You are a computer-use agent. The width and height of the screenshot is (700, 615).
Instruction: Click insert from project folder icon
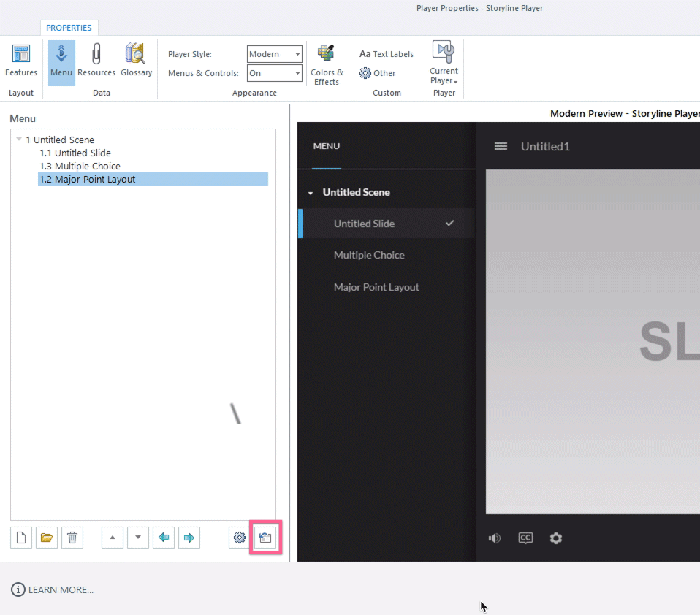pos(47,538)
